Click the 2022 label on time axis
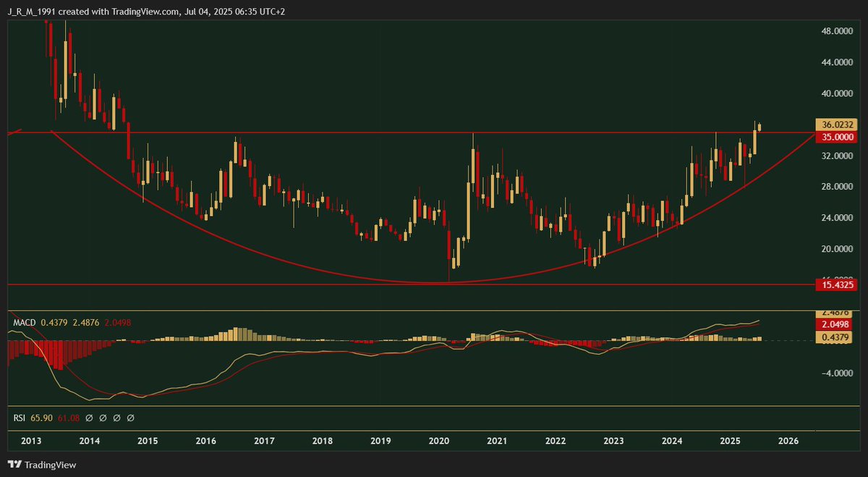 pyautogui.click(x=556, y=441)
